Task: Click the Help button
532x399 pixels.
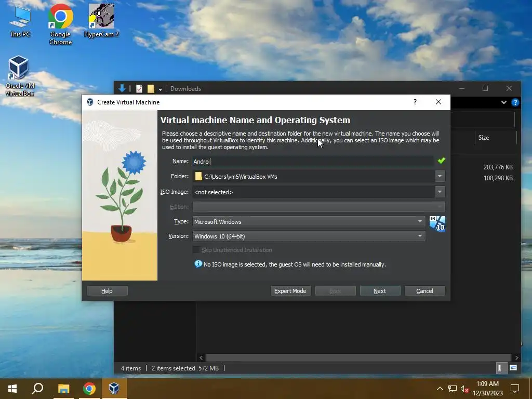Action: (x=107, y=291)
